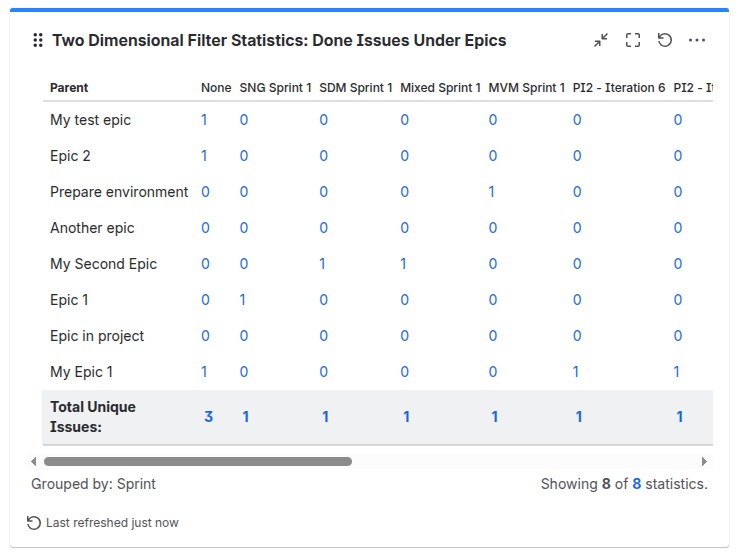Click the Last refreshed just now icon
This screenshot has height=553, width=737.
pos(34,523)
